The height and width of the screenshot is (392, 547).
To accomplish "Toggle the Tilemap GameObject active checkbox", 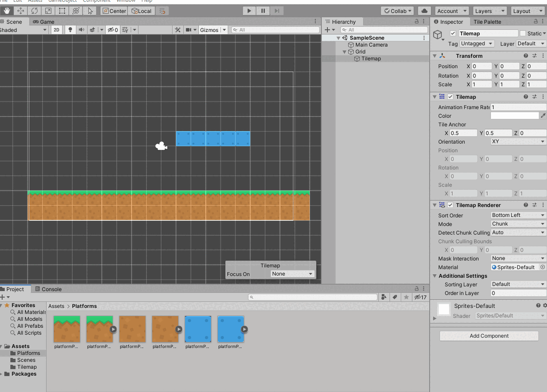I will 453,33.
